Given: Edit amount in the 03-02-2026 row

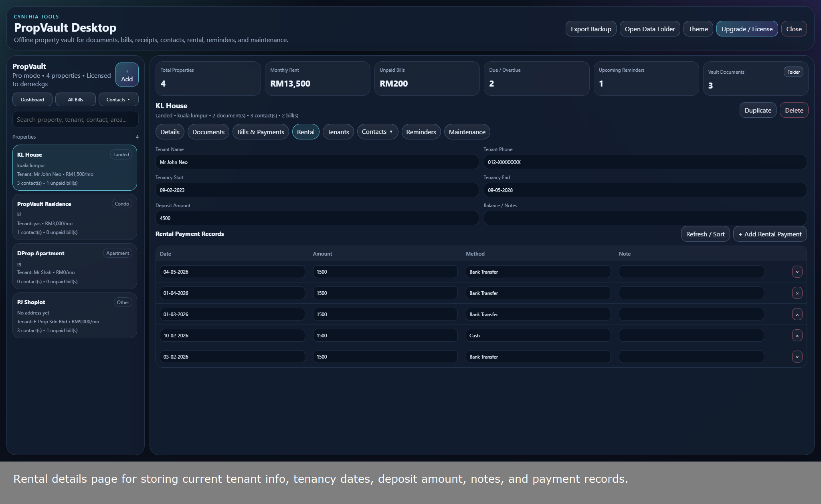Looking at the screenshot, I should point(385,357).
